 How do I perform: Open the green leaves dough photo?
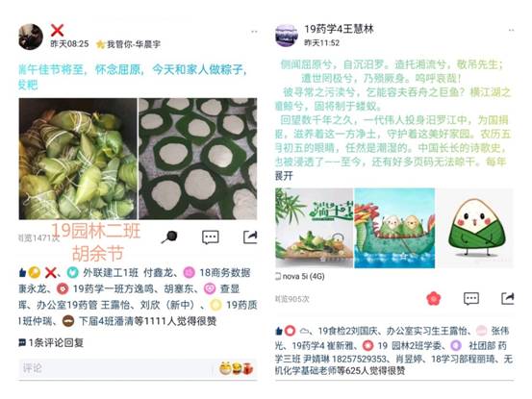(x=198, y=159)
